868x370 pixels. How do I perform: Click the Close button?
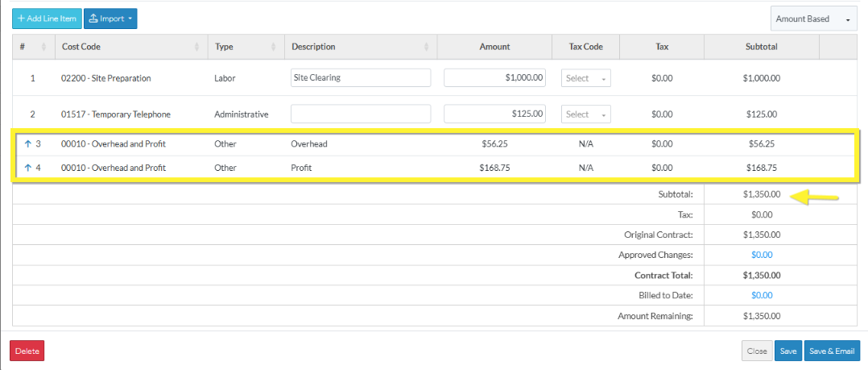tap(756, 351)
